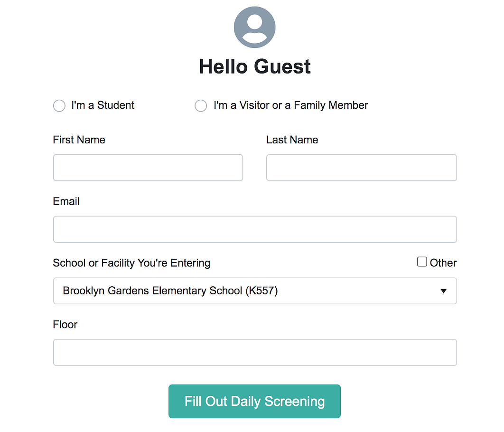Click the Floor field label
The width and height of the screenshot is (504, 432).
(65, 325)
